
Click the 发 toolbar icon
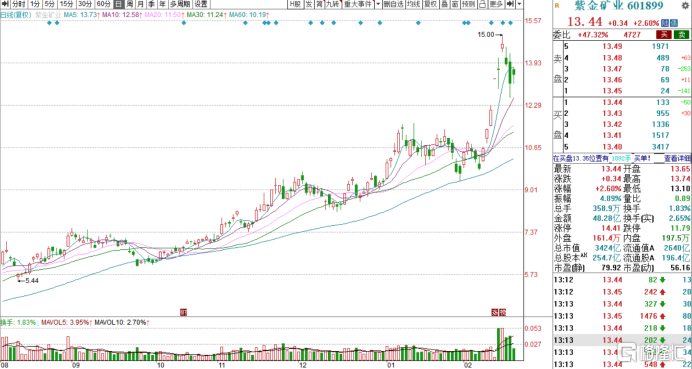coord(309,4)
